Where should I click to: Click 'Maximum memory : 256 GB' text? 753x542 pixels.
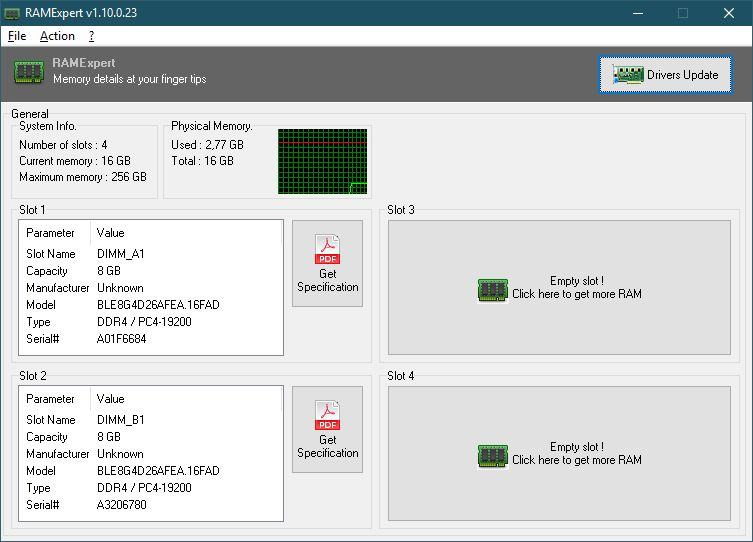(x=83, y=177)
